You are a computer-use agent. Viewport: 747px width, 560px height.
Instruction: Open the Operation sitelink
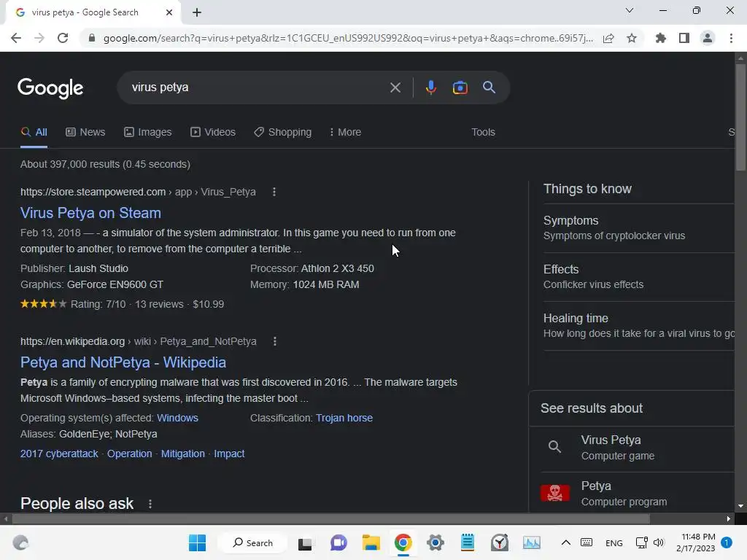click(129, 454)
